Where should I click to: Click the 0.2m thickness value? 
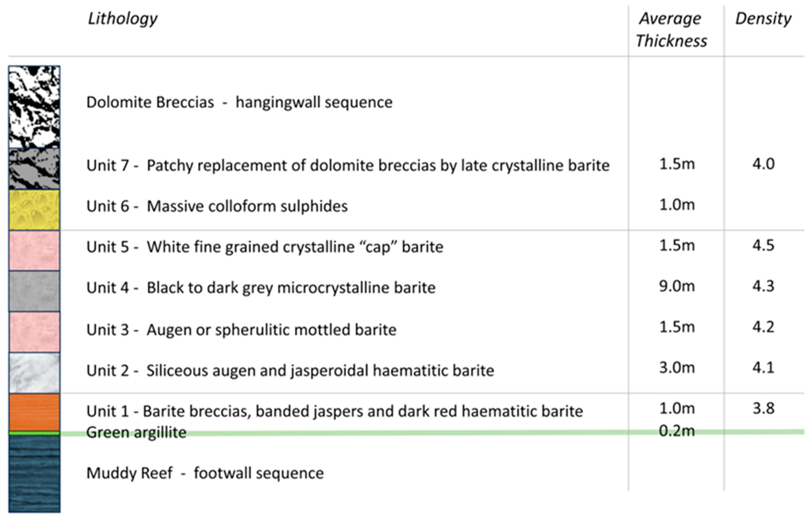pos(677,431)
